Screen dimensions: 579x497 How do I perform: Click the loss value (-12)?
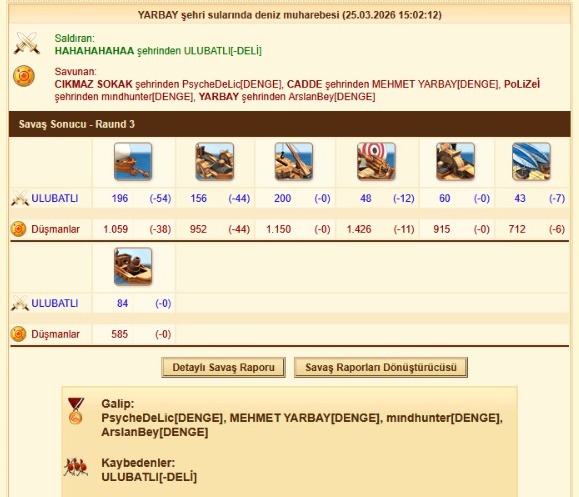point(404,198)
